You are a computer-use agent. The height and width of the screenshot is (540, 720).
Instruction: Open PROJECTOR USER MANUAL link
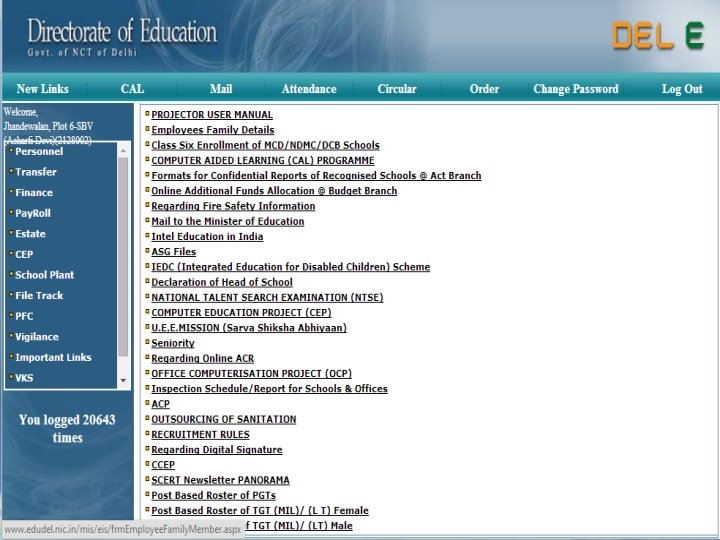212,115
